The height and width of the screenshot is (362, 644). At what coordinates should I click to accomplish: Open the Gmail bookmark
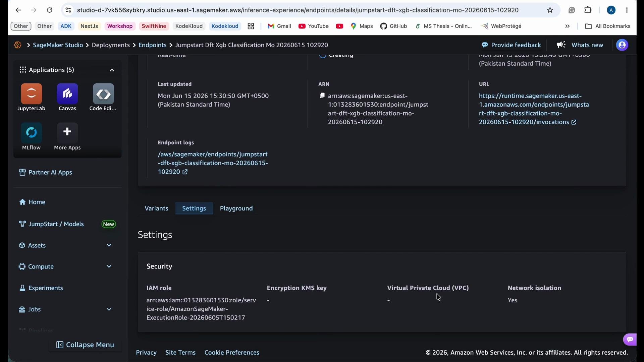pos(279,26)
